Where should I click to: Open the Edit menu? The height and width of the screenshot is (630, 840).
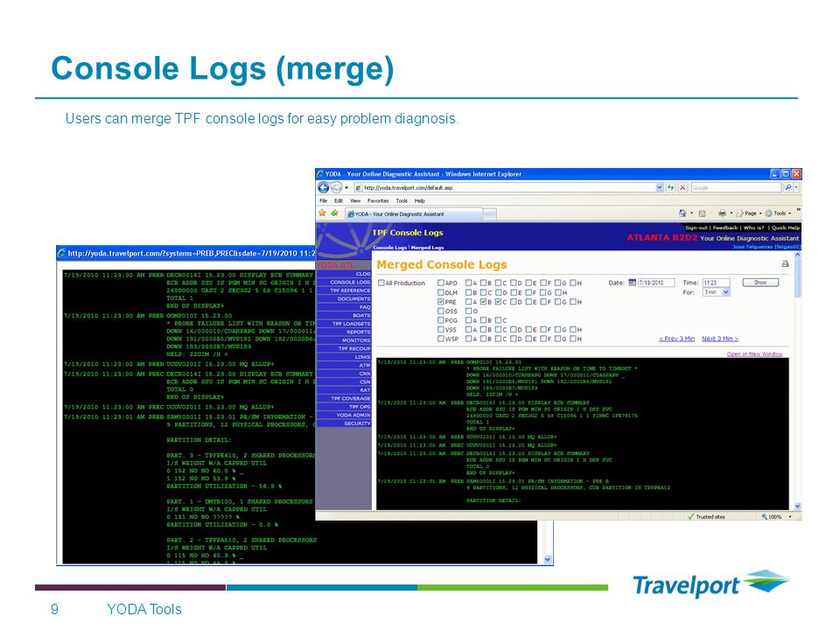point(339,200)
